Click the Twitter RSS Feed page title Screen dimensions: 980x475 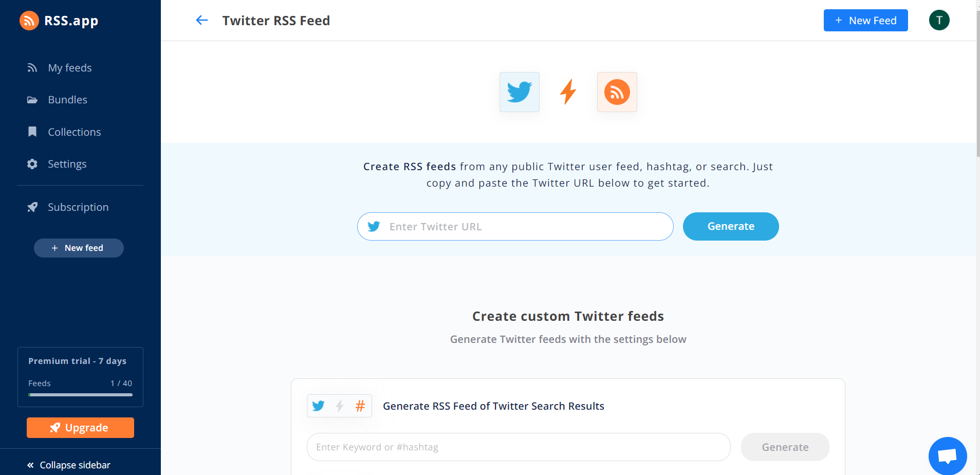(276, 21)
